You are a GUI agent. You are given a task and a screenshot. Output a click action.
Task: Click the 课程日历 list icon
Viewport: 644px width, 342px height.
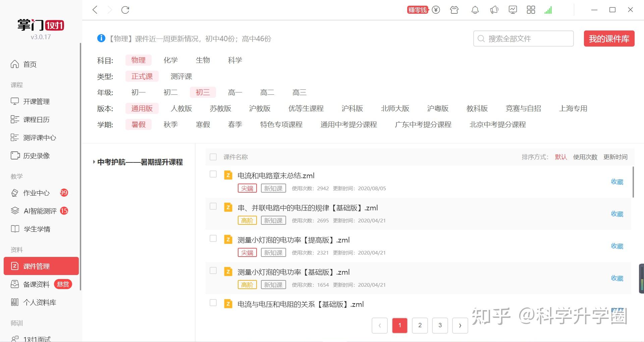point(15,119)
